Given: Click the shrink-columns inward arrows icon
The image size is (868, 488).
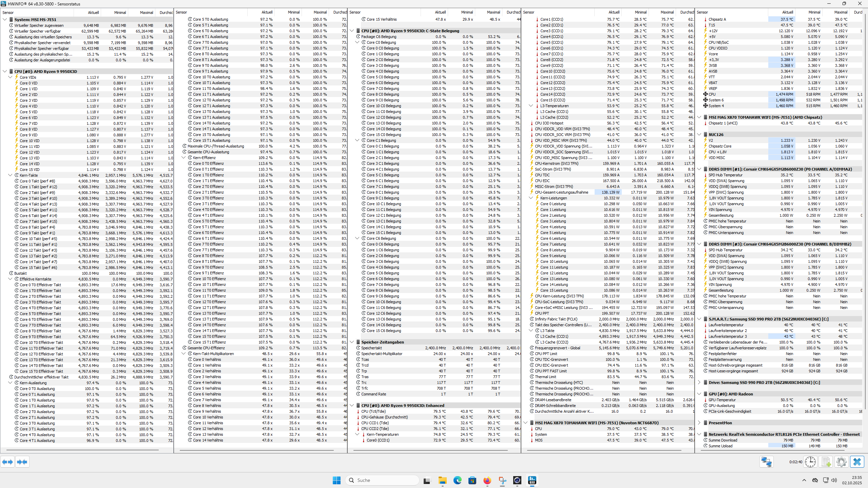Looking at the screenshot, I should 22,462.
